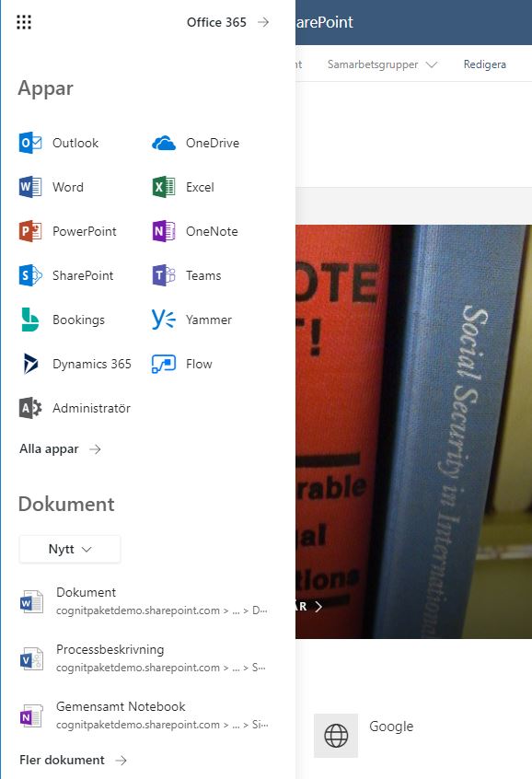Expand the Samarbetsgrupper menu chevron
532x779 pixels.
[431, 64]
